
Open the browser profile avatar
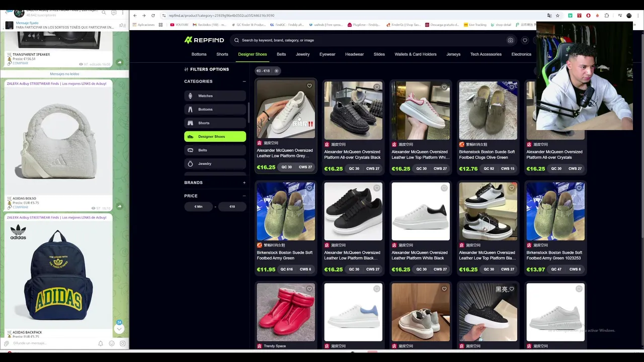tap(629, 16)
